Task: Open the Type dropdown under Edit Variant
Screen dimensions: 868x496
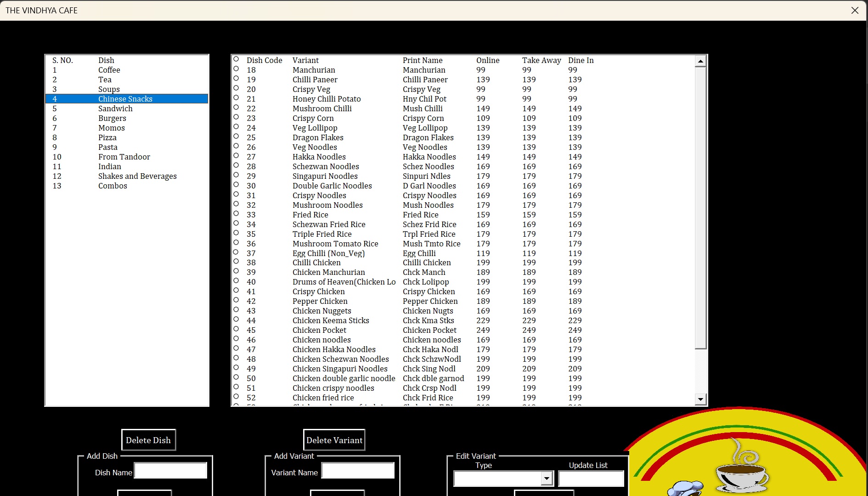Action: pos(547,478)
